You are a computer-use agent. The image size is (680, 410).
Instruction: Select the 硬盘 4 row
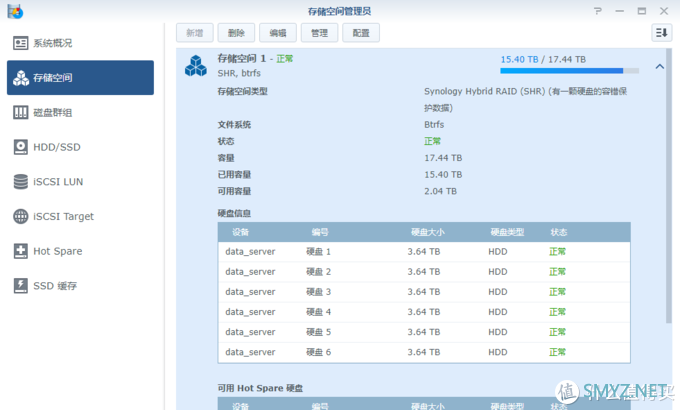pyautogui.click(x=424, y=312)
